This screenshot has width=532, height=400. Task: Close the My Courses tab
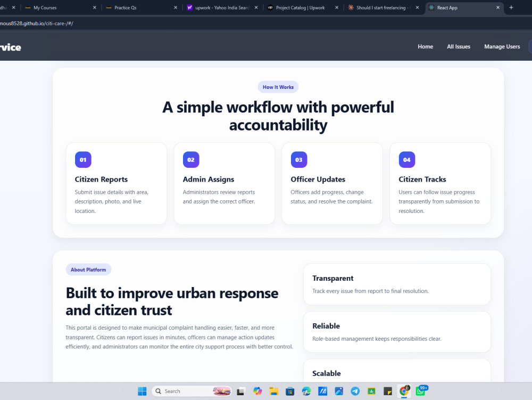tap(95, 7)
